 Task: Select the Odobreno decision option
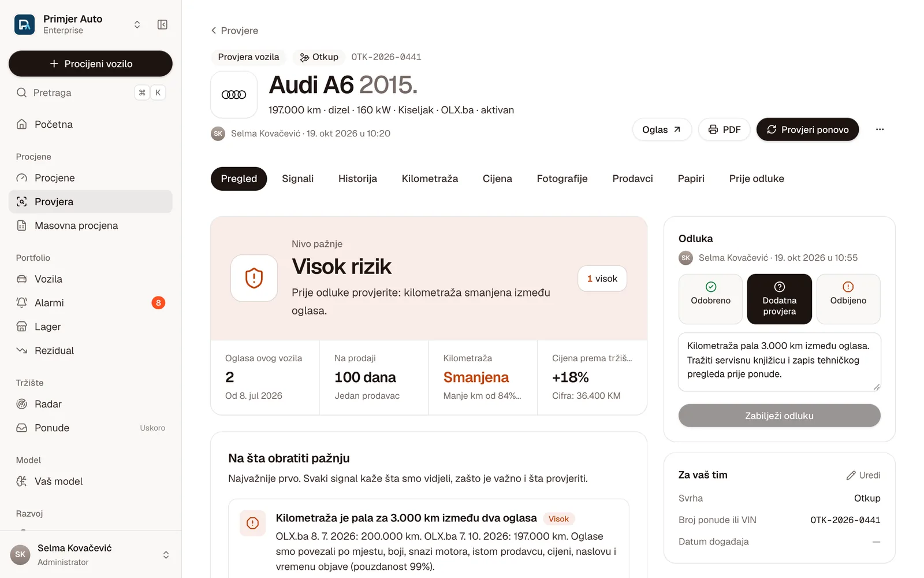(710, 299)
